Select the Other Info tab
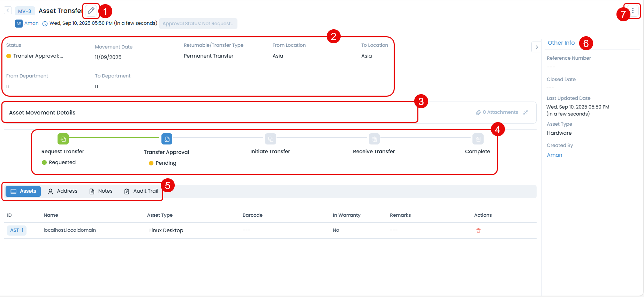644x297 pixels. (561, 43)
